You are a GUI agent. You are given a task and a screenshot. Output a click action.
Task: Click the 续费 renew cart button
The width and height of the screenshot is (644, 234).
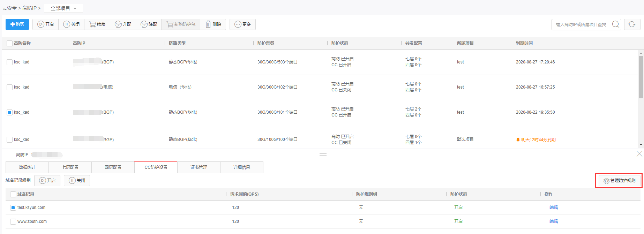click(97, 24)
